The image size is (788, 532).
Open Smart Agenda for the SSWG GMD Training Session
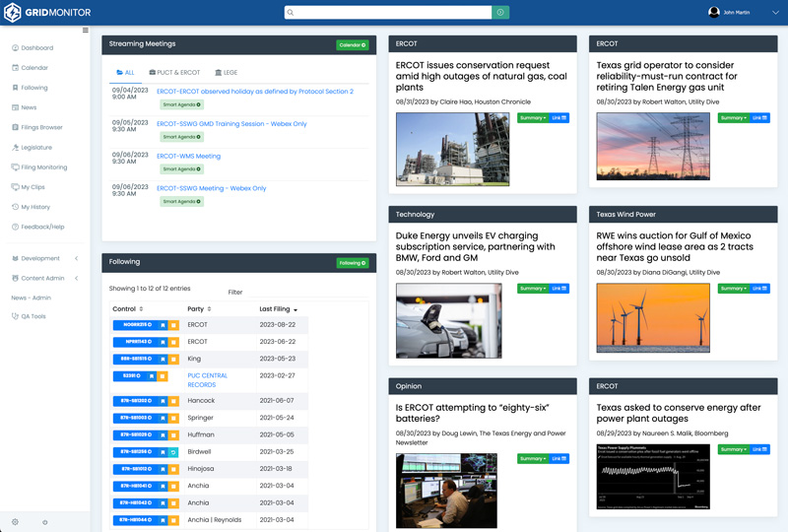(x=181, y=137)
